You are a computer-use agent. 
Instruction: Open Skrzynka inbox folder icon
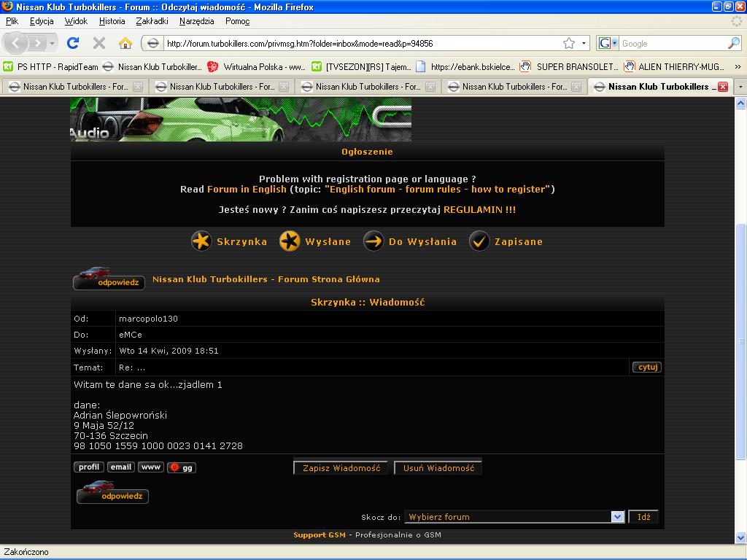coord(201,241)
